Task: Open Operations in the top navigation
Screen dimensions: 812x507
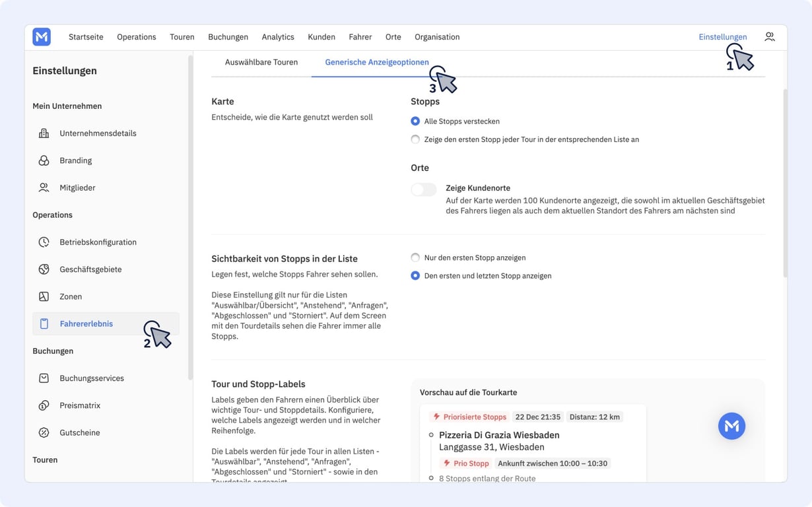Action: point(137,37)
